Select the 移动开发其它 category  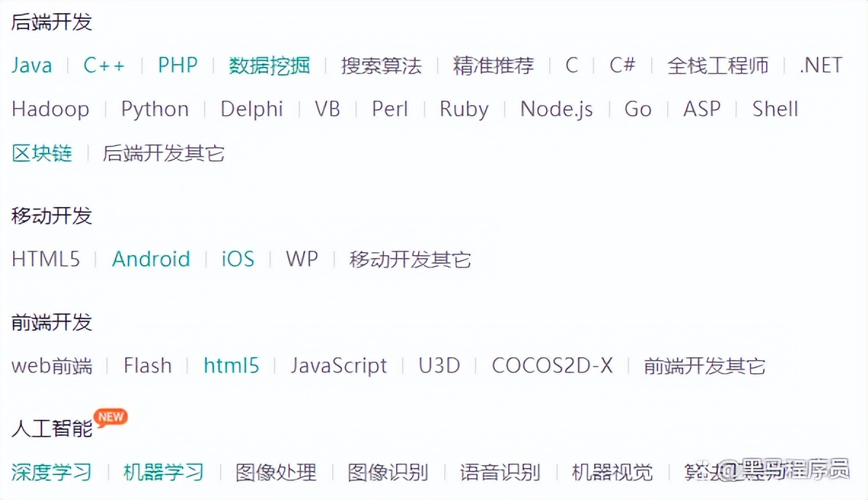[411, 259]
